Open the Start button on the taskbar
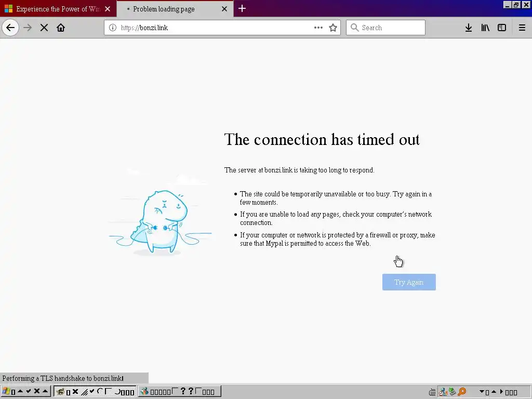Viewport: 532px width, 399px height. 26,392
